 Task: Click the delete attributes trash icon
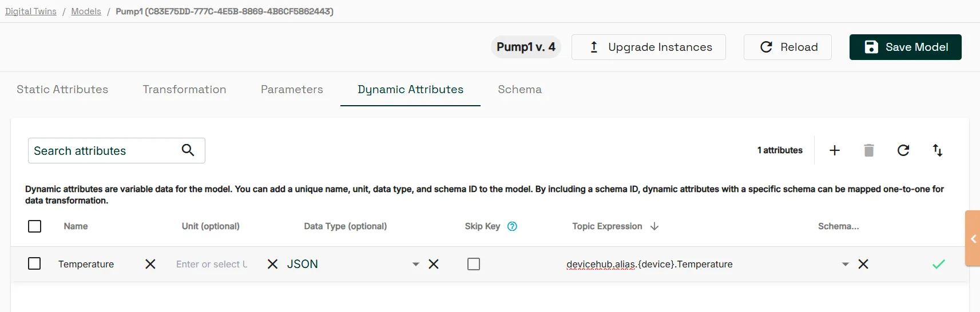[x=869, y=150]
